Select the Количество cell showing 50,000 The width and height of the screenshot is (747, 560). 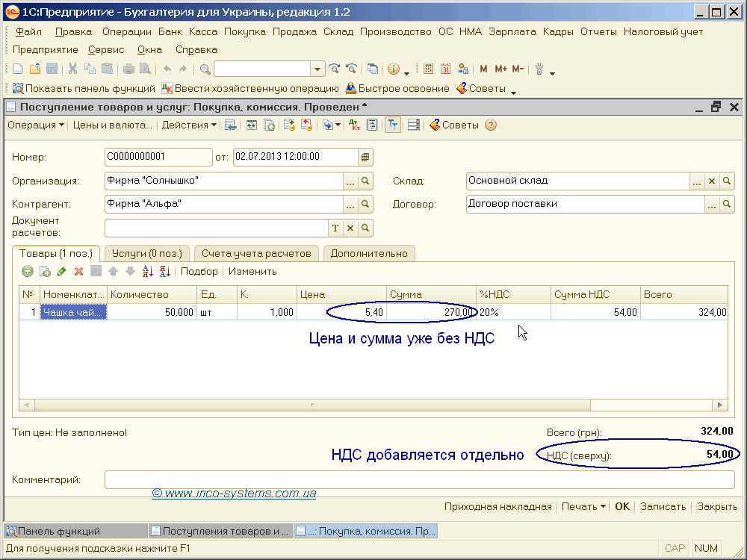click(x=152, y=312)
